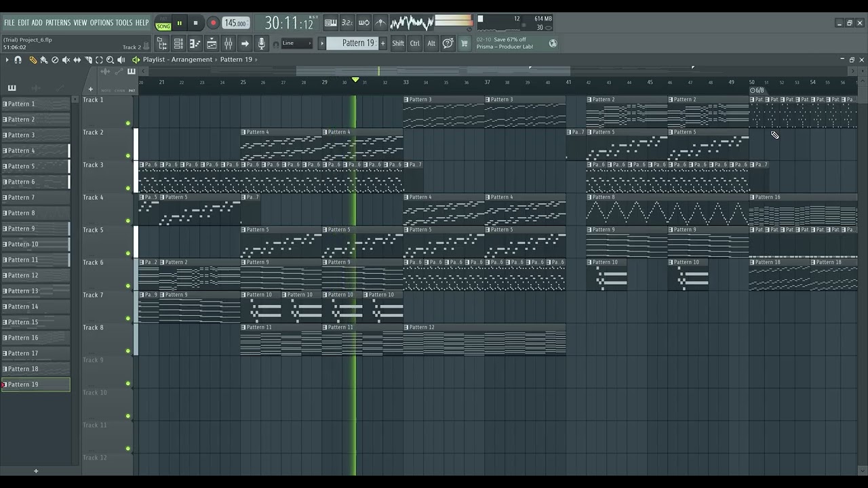Image resolution: width=868 pixels, height=488 pixels.
Task: Add a pattern below the picker list
Action: (x=36, y=471)
